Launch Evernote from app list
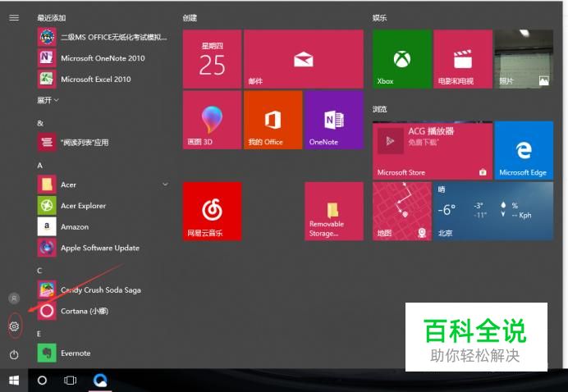The height and width of the screenshot is (392, 568). coord(103,353)
